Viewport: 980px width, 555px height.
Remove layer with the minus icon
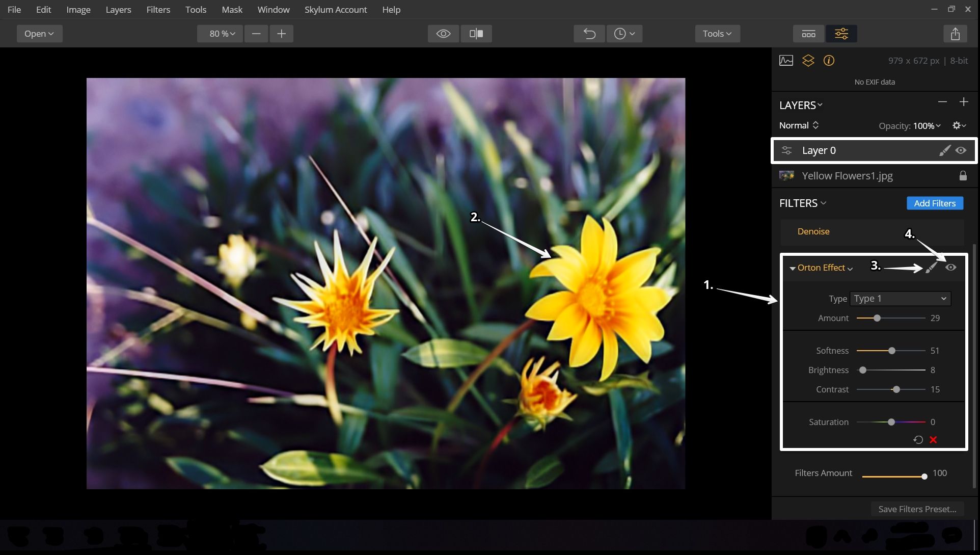(942, 102)
